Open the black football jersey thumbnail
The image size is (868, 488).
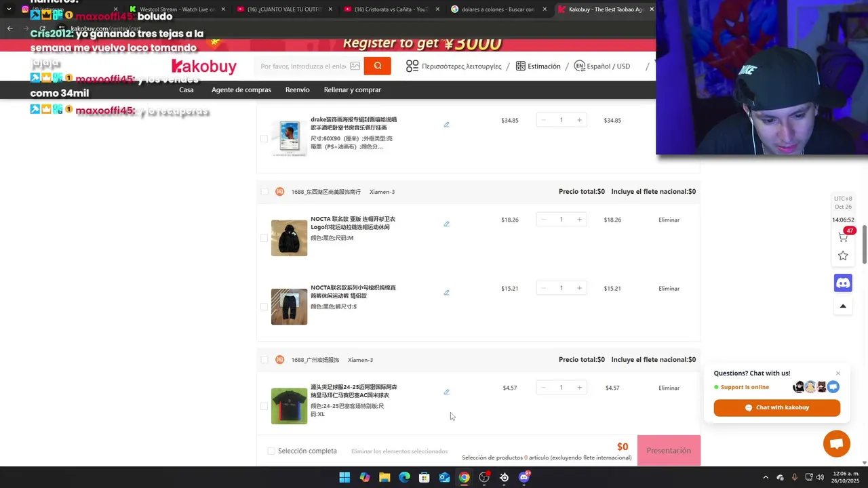point(289,406)
